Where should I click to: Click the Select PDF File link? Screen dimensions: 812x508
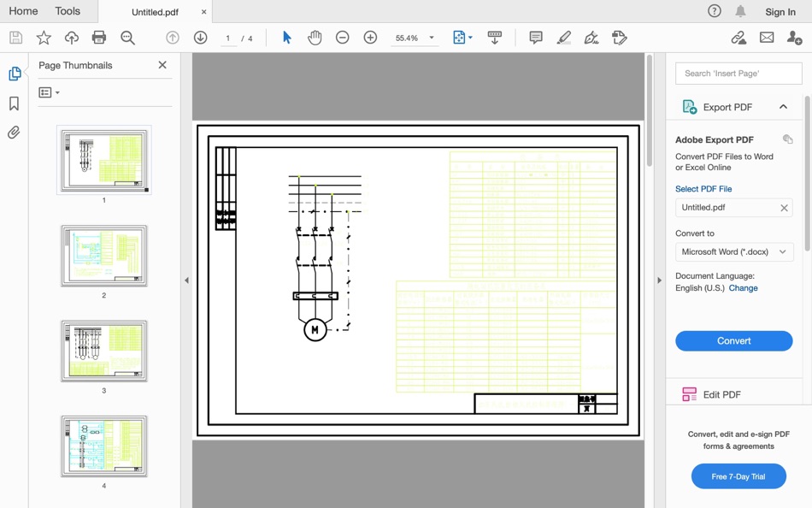(703, 189)
